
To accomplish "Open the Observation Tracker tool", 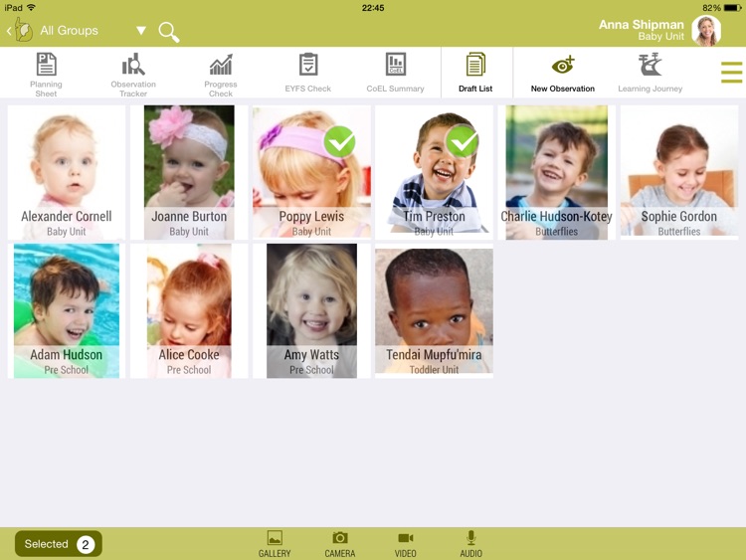I will coord(133,66).
